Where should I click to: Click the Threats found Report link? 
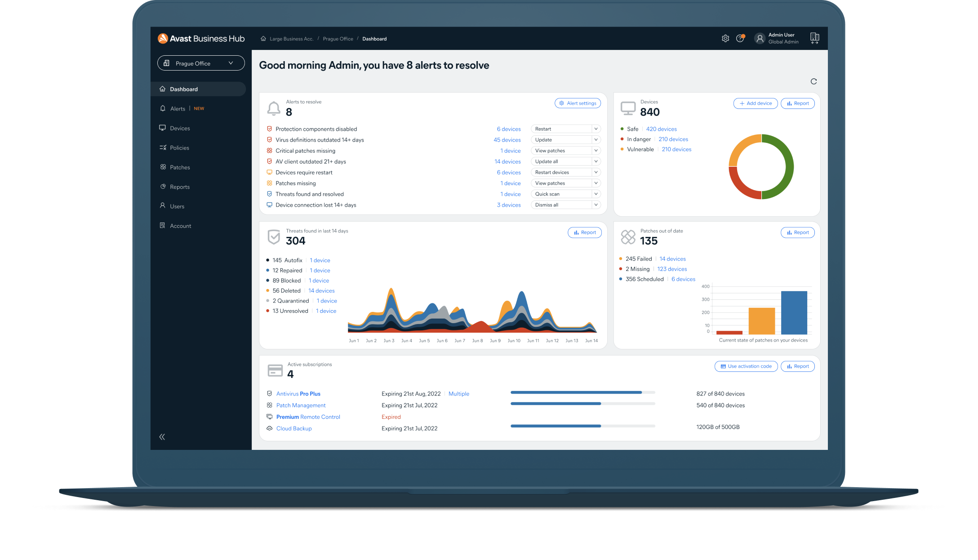coord(584,232)
